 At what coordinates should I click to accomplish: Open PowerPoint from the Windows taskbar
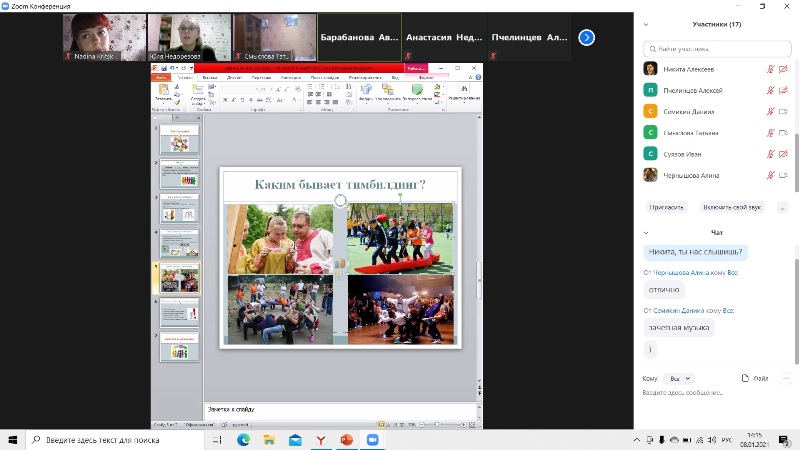coord(347,440)
